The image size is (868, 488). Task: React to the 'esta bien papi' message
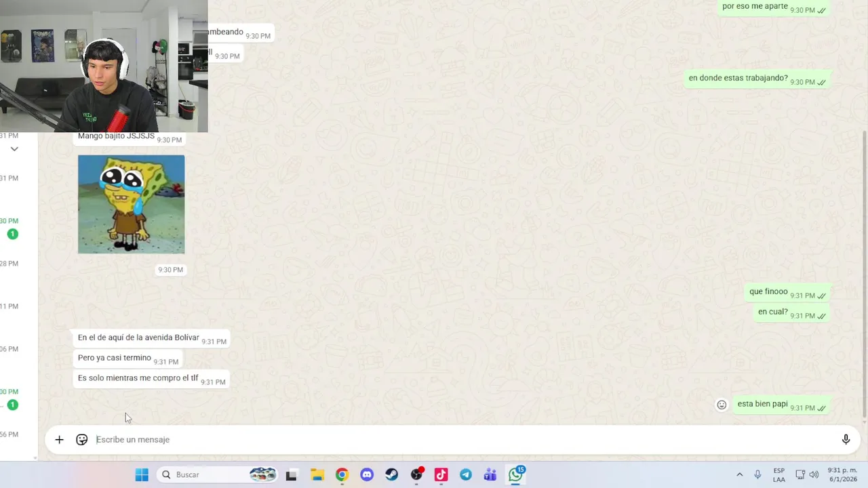pyautogui.click(x=722, y=405)
